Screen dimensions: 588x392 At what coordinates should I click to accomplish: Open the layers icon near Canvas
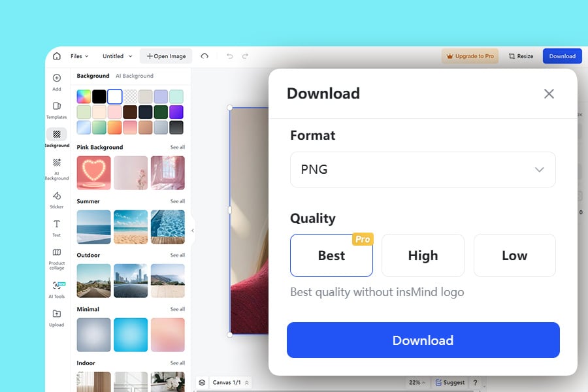tap(202, 382)
